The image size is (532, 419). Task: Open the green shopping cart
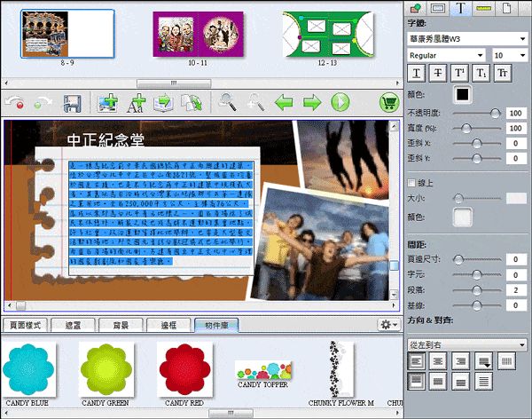(387, 103)
